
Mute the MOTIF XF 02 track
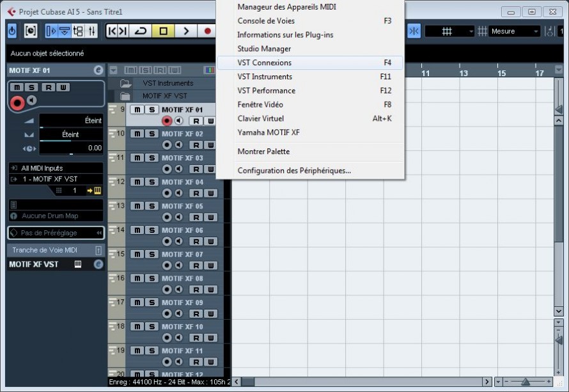[x=137, y=134]
